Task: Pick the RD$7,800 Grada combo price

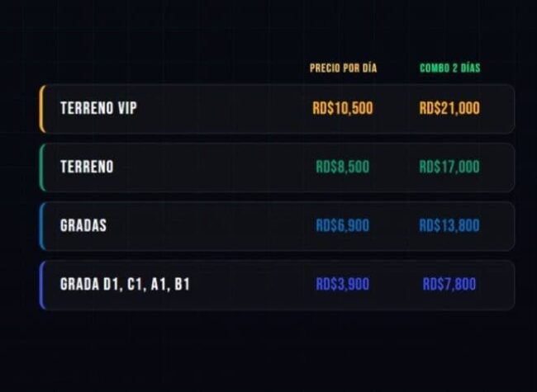Action: click(x=449, y=284)
